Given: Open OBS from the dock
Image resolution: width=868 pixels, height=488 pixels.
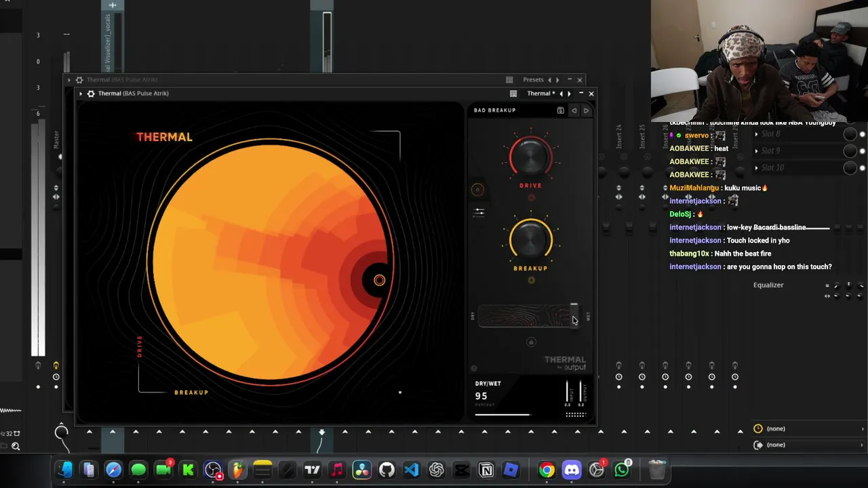Looking at the screenshot, I should coord(213,470).
